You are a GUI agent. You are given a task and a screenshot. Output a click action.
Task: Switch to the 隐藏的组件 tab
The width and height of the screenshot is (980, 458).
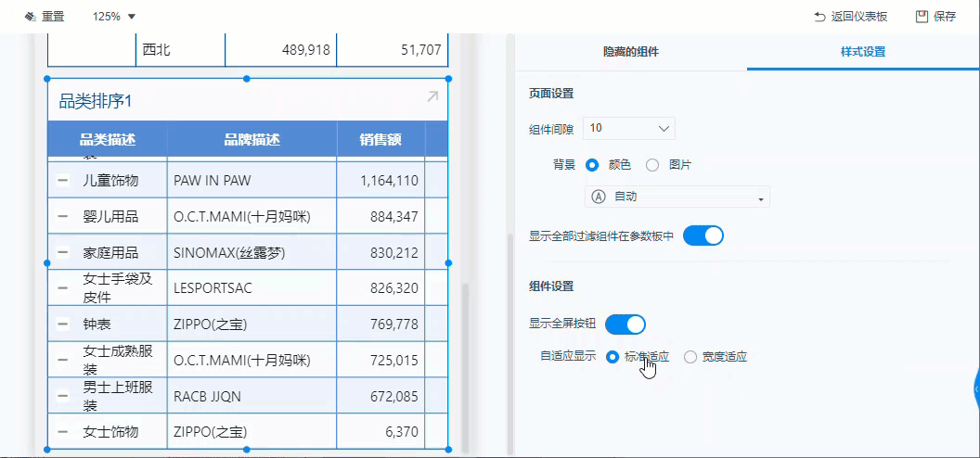tap(631, 52)
